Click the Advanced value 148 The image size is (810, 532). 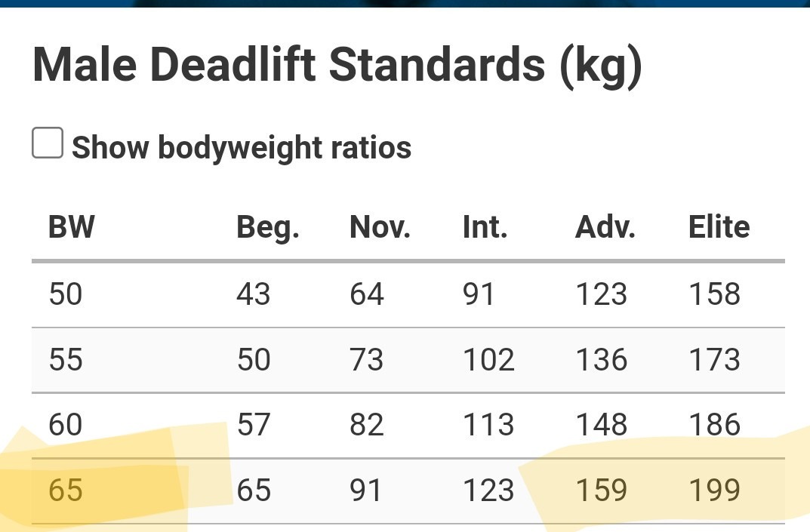602,425
